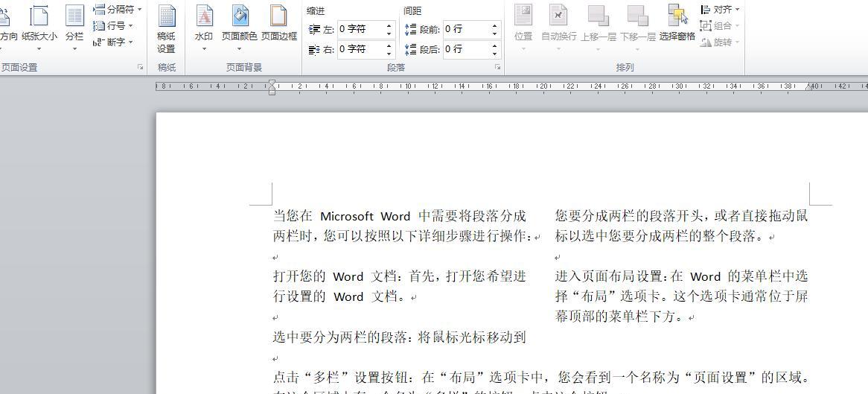Open the 对齐 align dropdown
Viewport: 868px width, 394px height.
(x=721, y=10)
